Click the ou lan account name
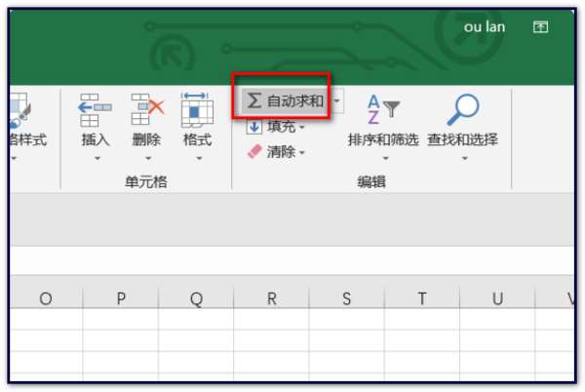The image size is (585, 392). [x=485, y=27]
